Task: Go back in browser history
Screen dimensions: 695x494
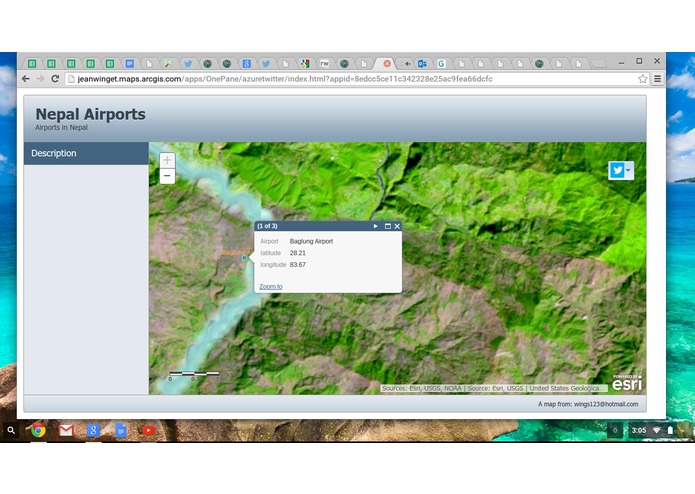Action: tap(26, 79)
